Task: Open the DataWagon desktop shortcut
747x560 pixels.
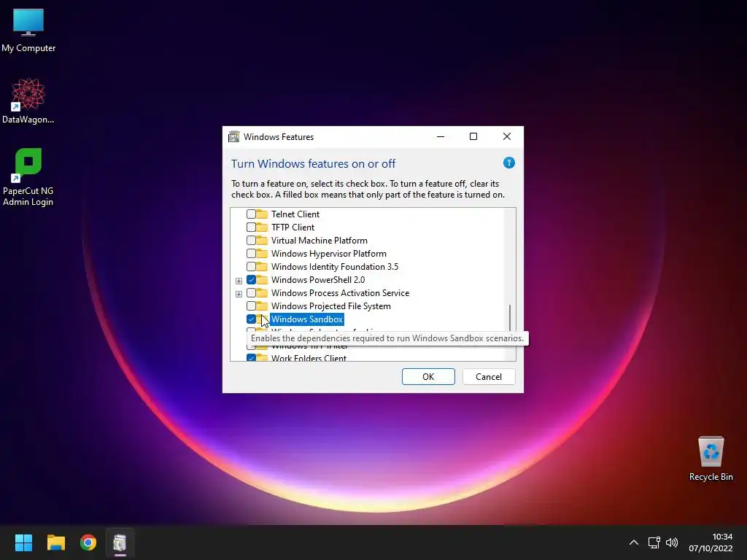Action: (x=28, y=101)
